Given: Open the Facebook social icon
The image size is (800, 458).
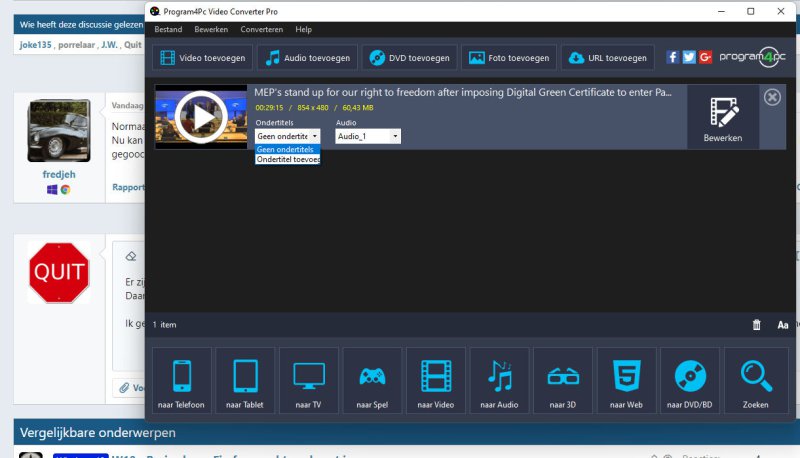Looking at the screenshot, I should point(672,57).
